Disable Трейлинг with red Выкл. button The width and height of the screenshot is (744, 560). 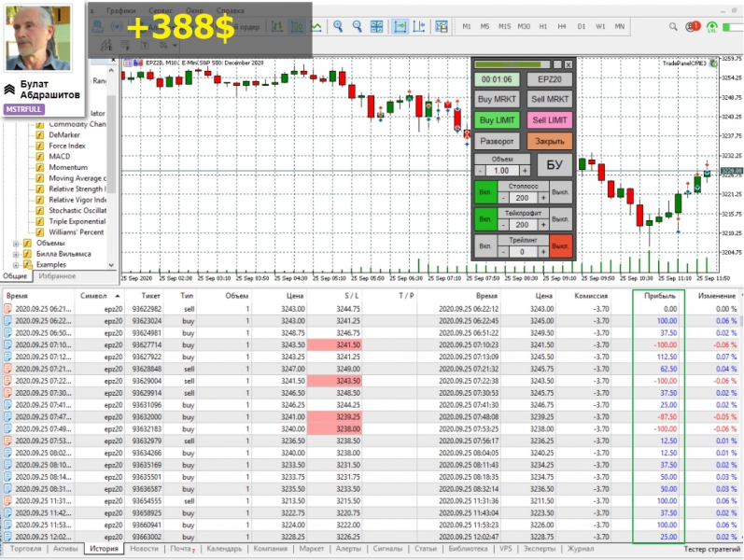560,246
